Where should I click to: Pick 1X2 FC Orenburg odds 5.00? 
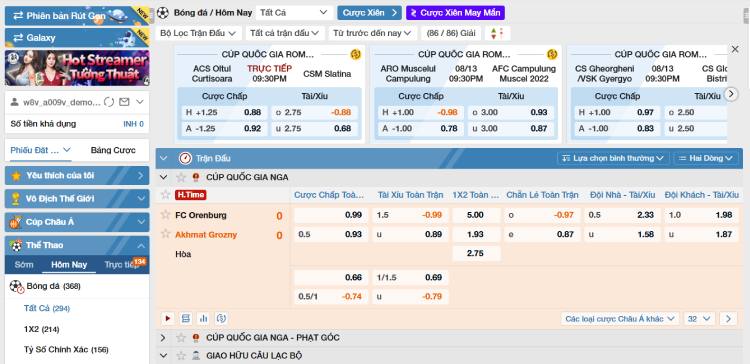coord(476,215)
